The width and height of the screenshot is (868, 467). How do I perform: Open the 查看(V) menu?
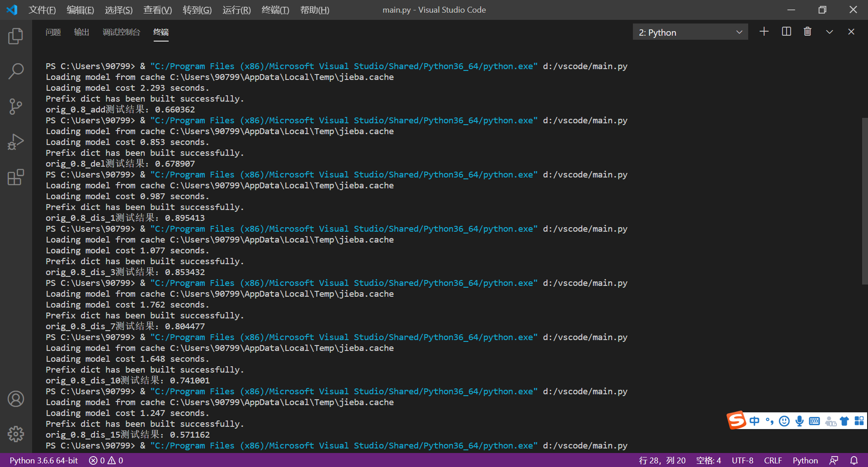[x=158, y=10]
